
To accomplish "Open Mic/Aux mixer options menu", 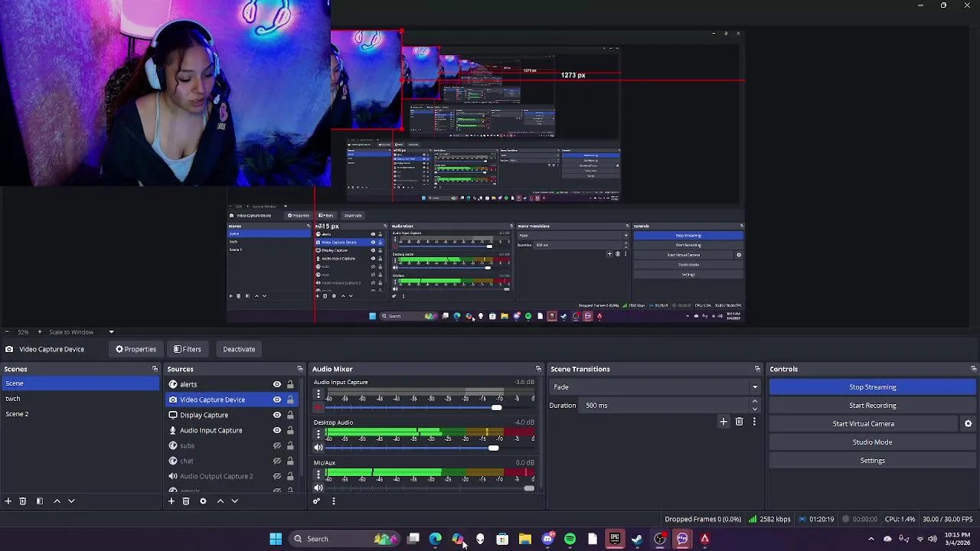I will 318,475.
